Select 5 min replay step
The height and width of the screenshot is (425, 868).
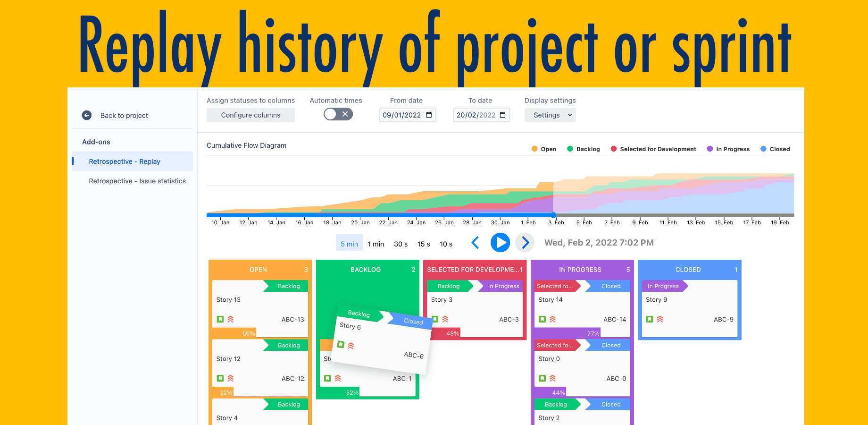pyautogui.click(x=349, y=244)
